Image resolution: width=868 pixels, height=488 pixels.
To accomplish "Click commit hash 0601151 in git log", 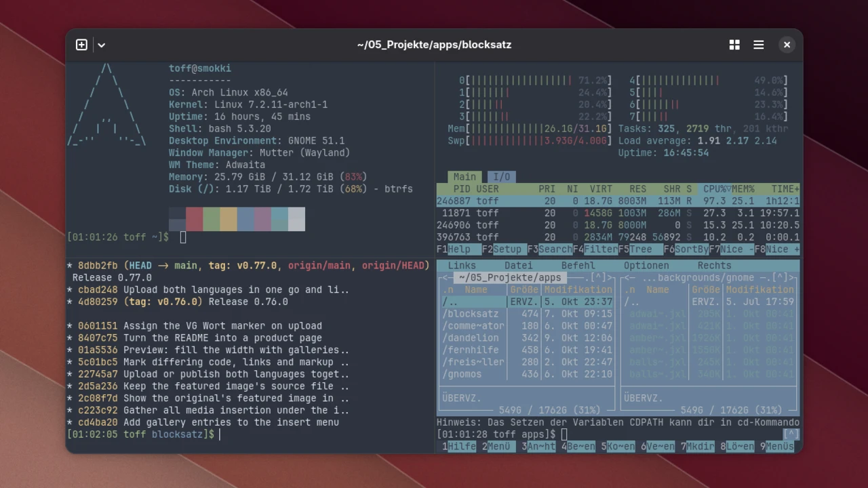I will (98, 326).
